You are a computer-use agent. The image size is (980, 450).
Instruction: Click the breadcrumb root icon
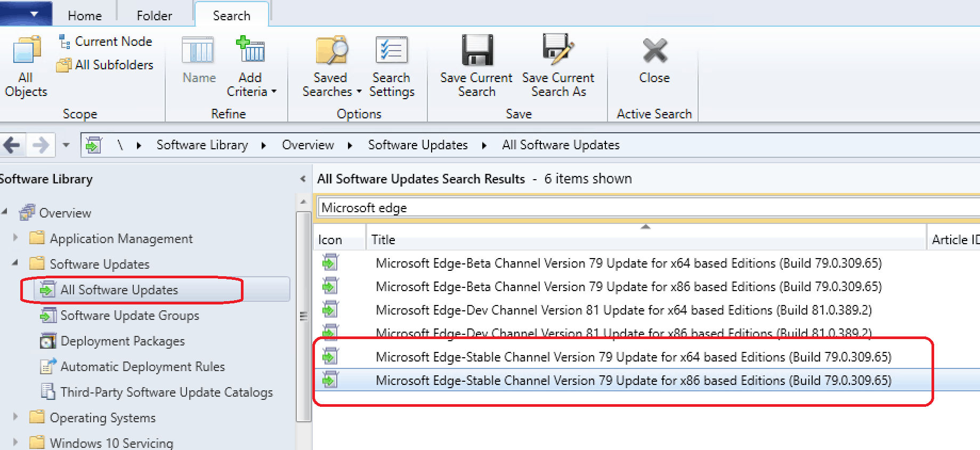94,145
